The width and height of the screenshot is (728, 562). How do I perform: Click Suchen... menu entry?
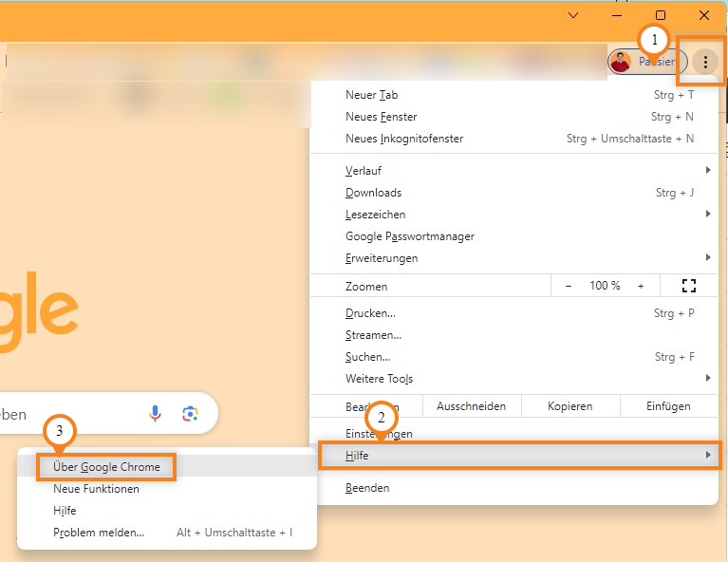(x=513, y=357)
